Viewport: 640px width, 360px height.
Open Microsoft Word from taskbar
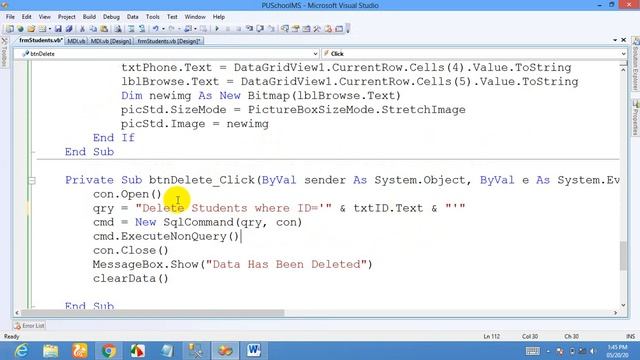point(253,351)
